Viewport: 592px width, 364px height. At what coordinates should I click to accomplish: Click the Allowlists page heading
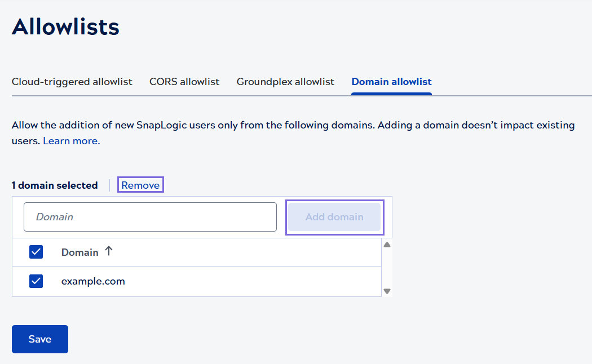(65, 26)
